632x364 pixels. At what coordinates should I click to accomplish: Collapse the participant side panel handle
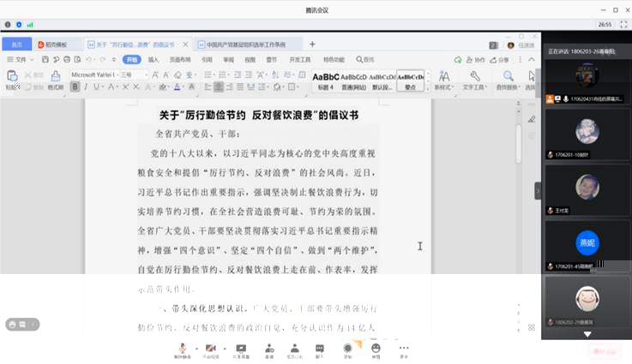coord(538,191)
